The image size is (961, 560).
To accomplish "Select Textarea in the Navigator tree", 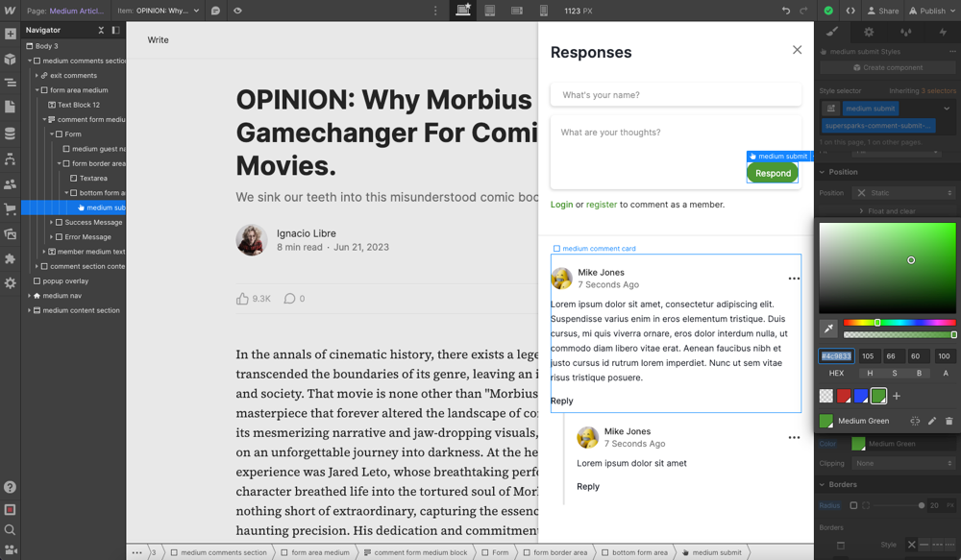I will tap(91, 178).
